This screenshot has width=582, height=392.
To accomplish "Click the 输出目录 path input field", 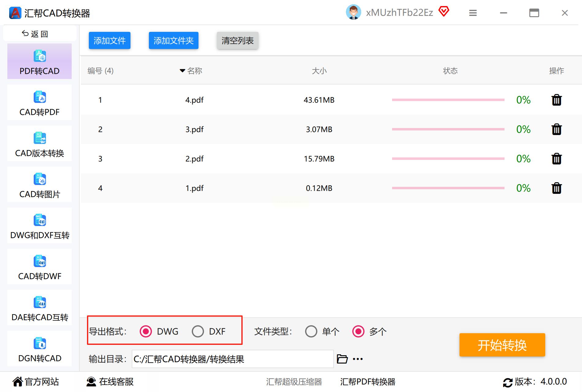I will (x=232, y=359).
